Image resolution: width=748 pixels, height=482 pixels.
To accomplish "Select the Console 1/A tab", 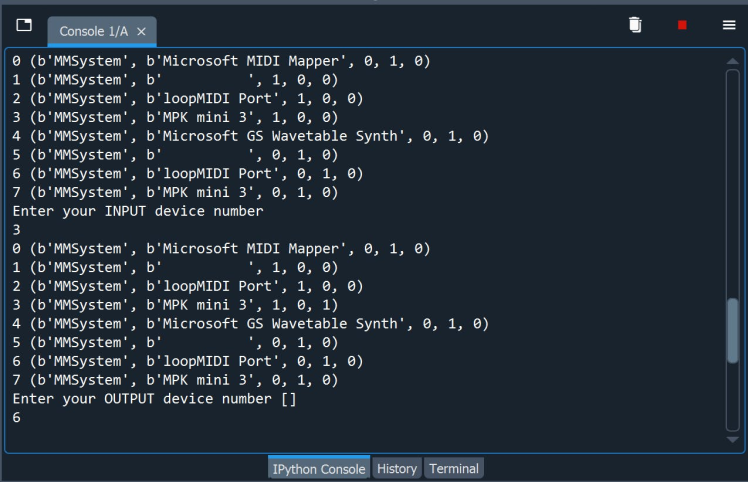I will 90,32.
